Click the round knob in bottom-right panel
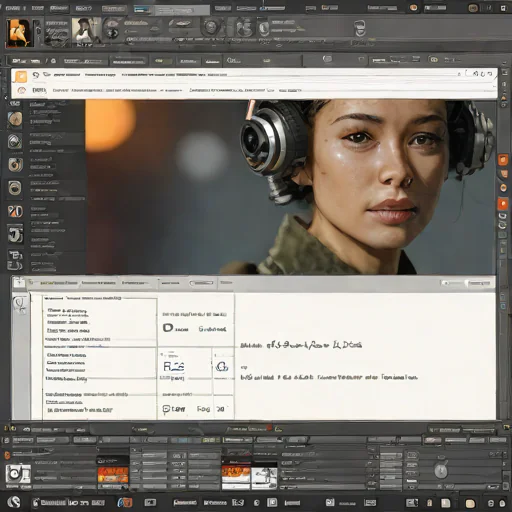This screenshot has width=512, height=512. click(441, 471)
